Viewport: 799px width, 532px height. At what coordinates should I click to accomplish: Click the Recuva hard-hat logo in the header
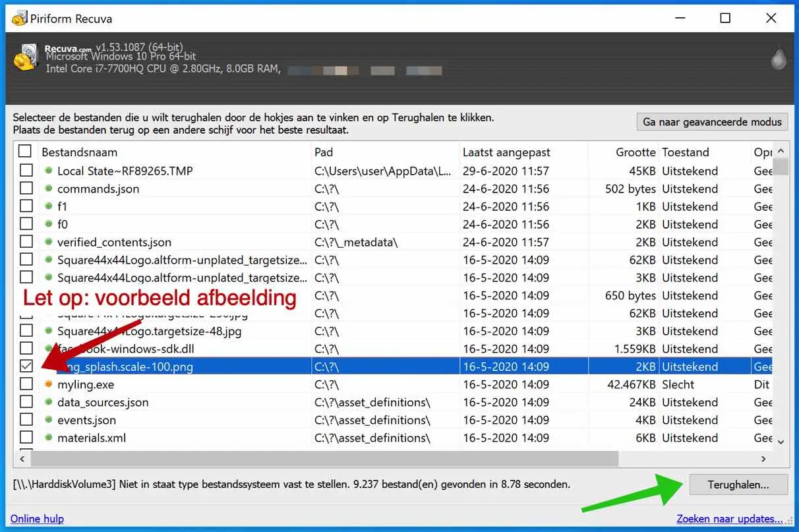pos(25,59)
